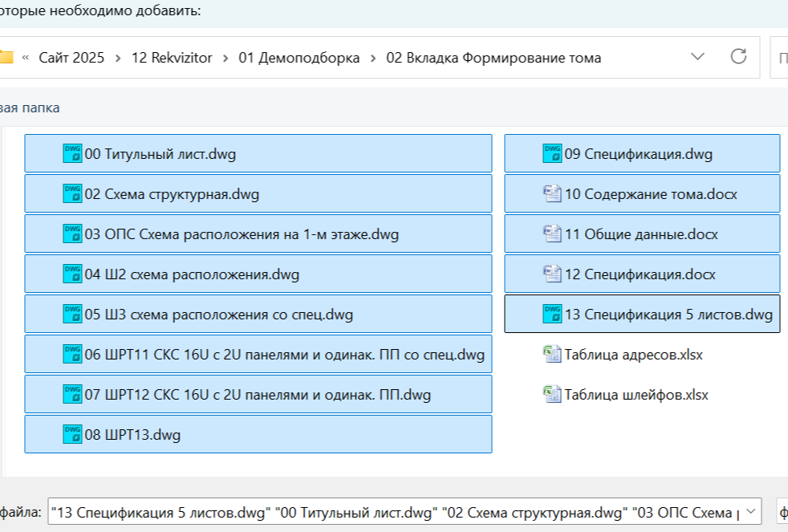Viewport: 788px width, 532px height.
Task: Select 04 Ш2 схема расположения.dwg
Action: click(192, 274)
